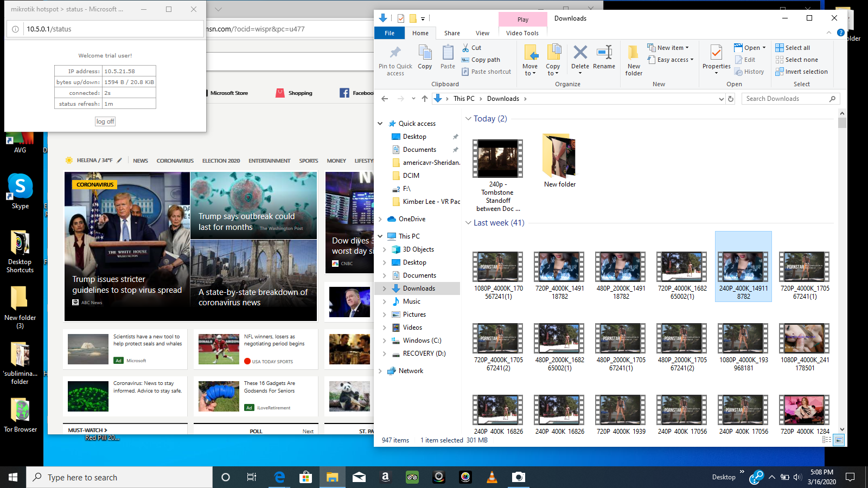The width and height of the screenshot is (868, 488).
Task: Click Invert selection
Action: click(801, 72)
